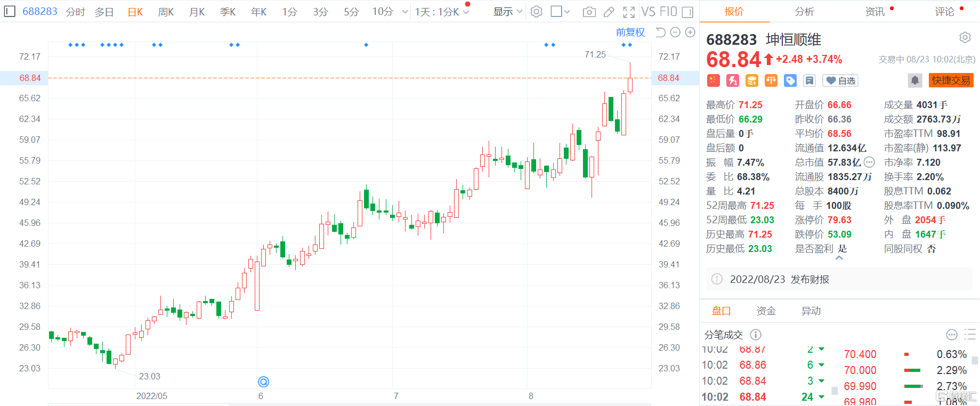The image size is (980, 406).
Task: Select 年K yearly candlestick
Action: click(259, 12)
